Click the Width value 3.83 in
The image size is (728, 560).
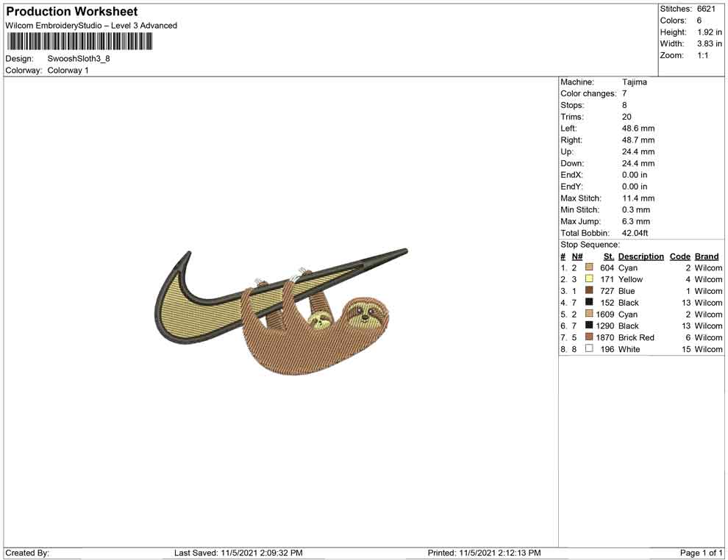(x=710, y=43)
